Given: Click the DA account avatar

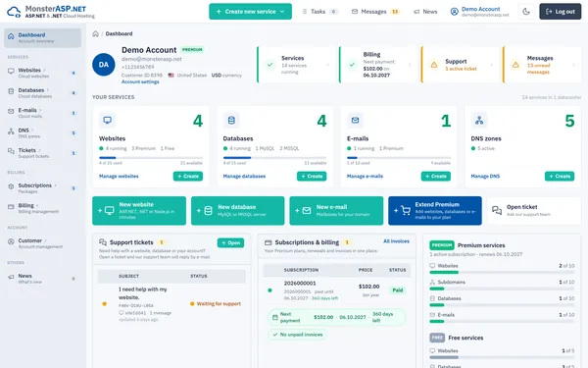Looking at the screenshot, I should click(x=104, y=65).
